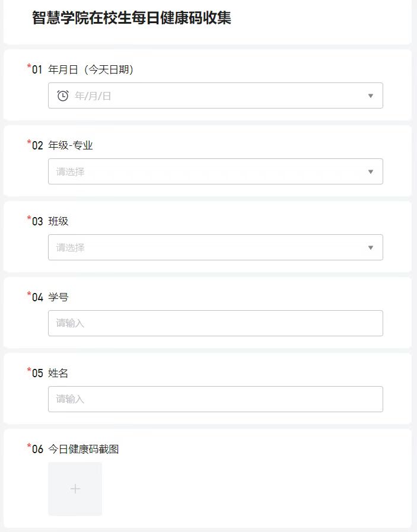The height and width of the screenshot is (532, 417).
Task: Click the 04 学号 question label
Action: click(58, 298)
